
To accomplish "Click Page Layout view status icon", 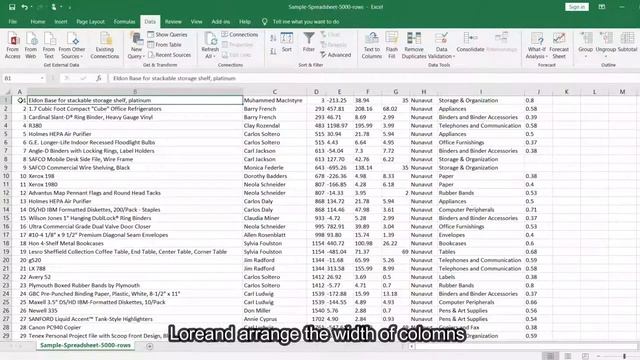I will [x=568, y=356].
